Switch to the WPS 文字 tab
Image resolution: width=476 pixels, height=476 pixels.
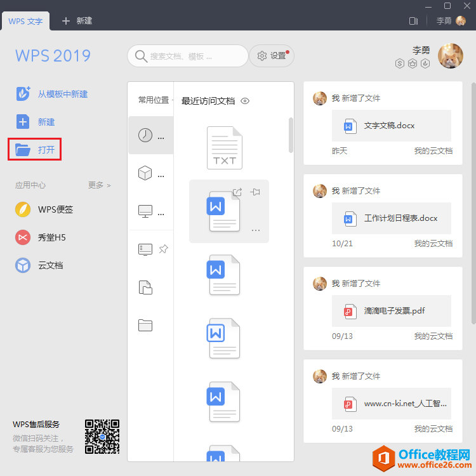(25, 21)
